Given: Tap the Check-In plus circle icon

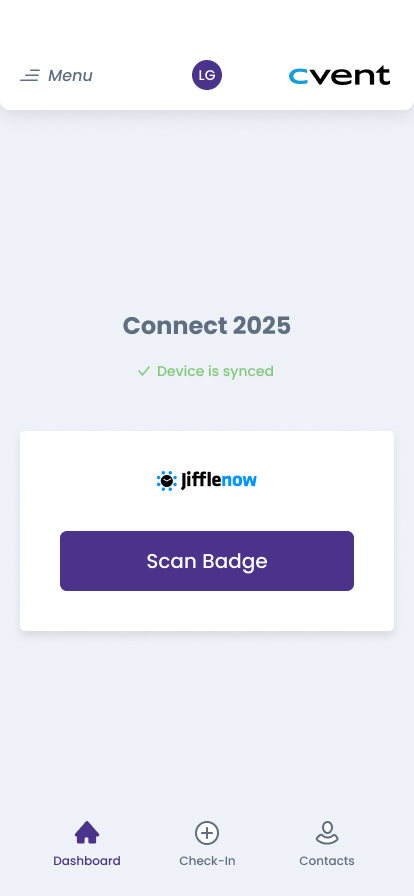Looking at the screenshot, I should pos(207,833).
